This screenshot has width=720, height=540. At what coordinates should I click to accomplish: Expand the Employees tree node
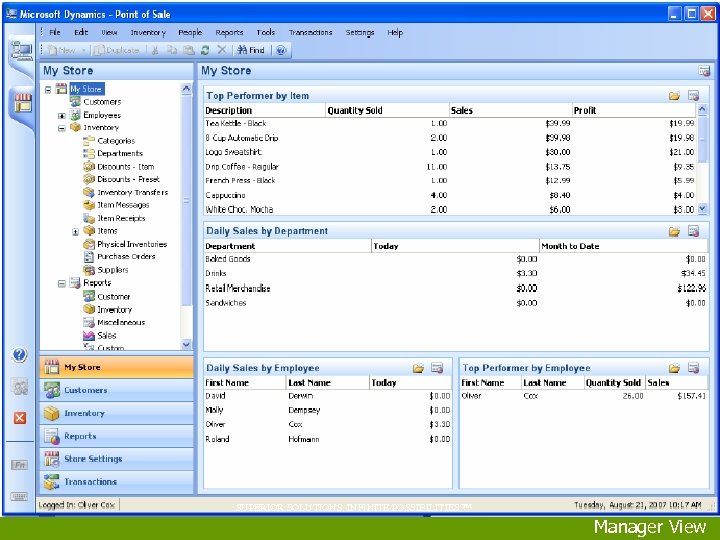(x=62, y=116)
